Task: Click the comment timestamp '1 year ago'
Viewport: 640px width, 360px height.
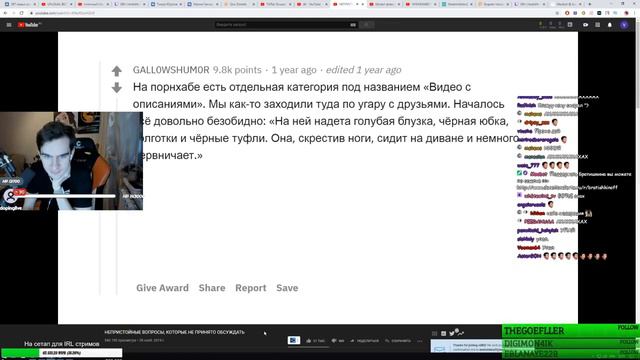Action: [x=294, y=70]
